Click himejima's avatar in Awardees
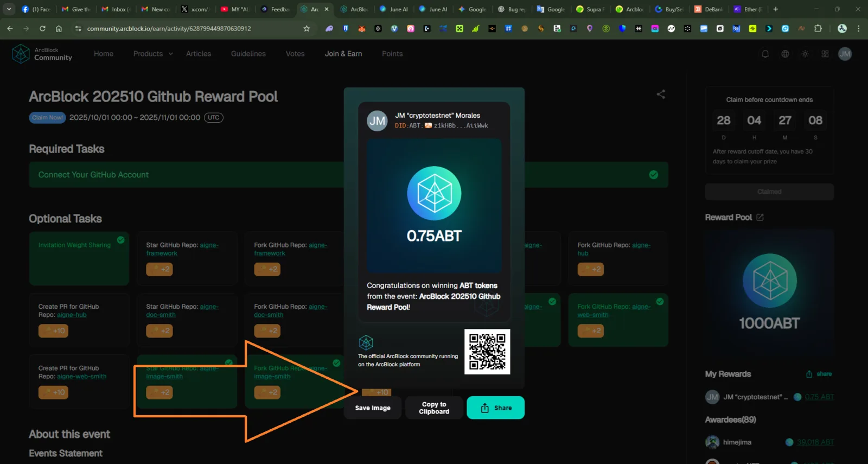The height and width of the screenshot is (464, 868). click(x=712, y=442)
